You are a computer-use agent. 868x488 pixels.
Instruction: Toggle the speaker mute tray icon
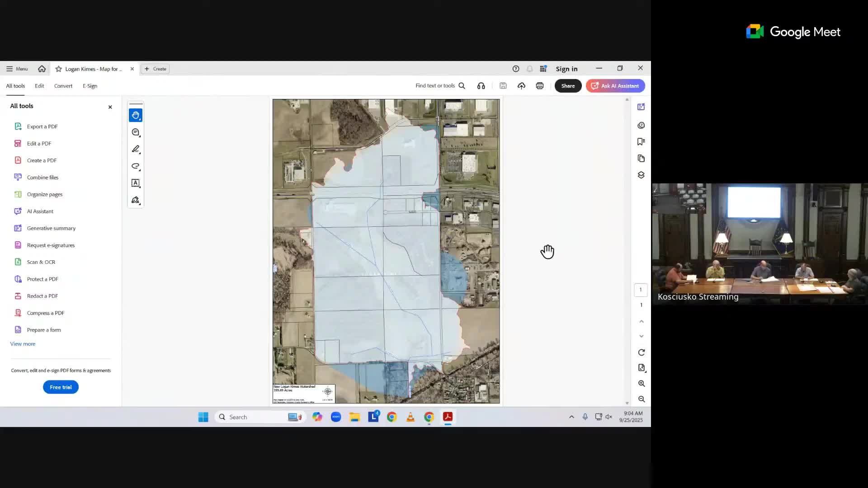pos(609,417)
